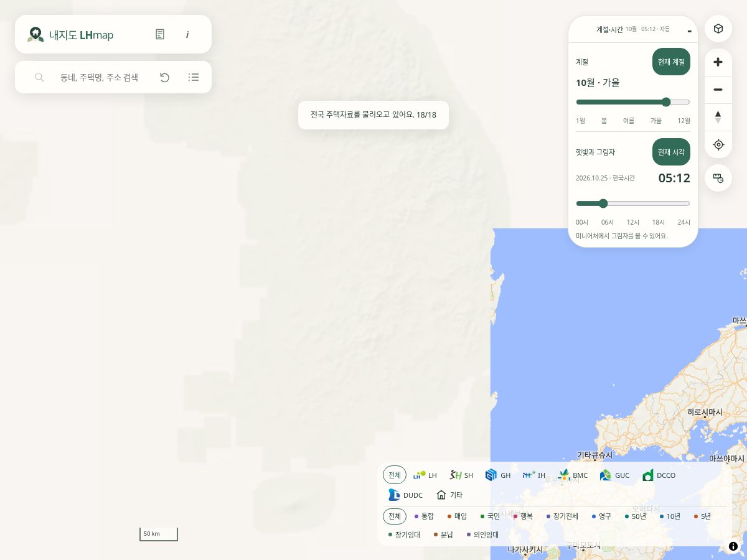Reset map bearing with compass button
Viewport: 747px width, 560px height.
(718, 117)
